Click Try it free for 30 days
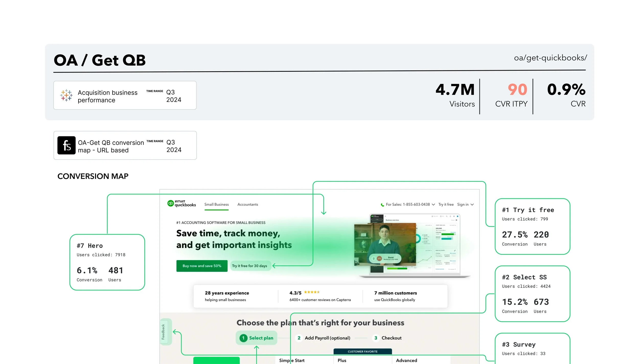Image resolution: width=639 pixels, height=364 pixels. pyautogui.click(x=250, y=266)
